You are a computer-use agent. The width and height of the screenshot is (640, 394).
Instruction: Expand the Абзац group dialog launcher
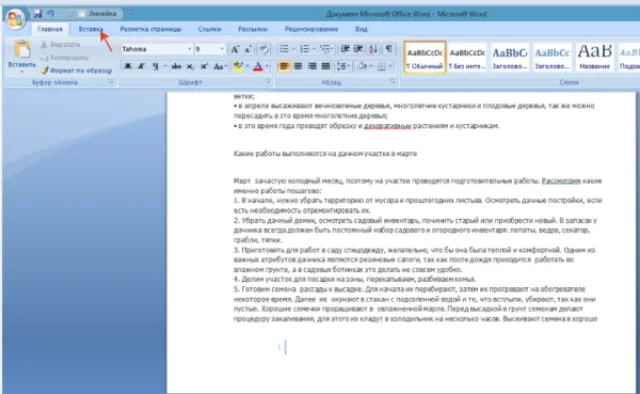click(x=393, y=82)
